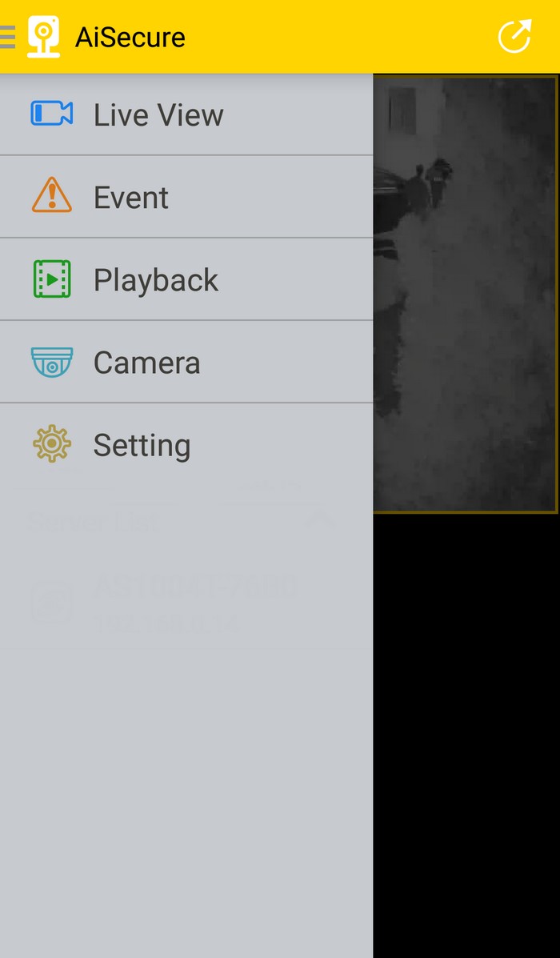The height and width of the screenshot is (958, 560).
Task: Select the faded server entry under Server List
Action: click(x=186, y=603)
